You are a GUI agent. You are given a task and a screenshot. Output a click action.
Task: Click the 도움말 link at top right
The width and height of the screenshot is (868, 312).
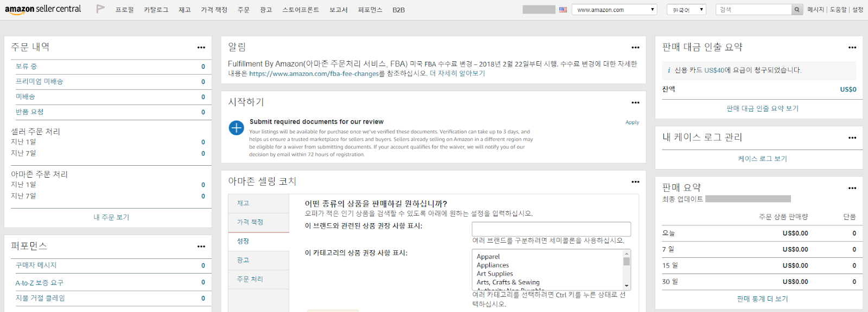838,10
